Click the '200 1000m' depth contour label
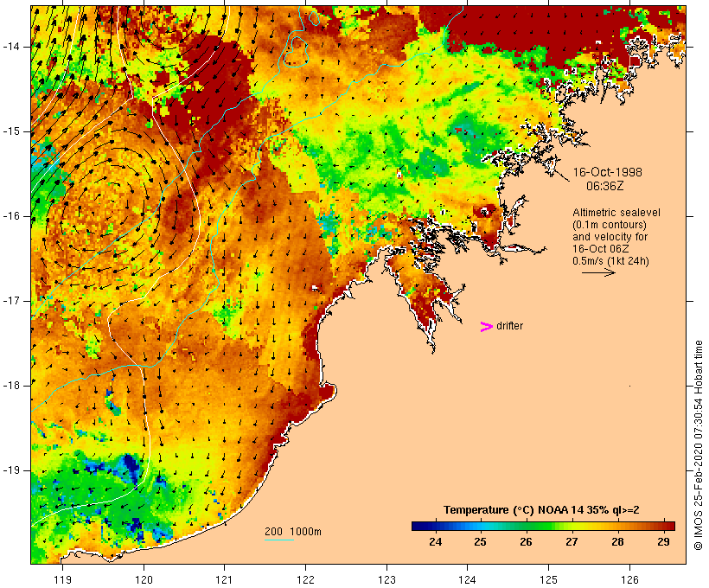The image size is (709, 588). [x=293, y=532]
